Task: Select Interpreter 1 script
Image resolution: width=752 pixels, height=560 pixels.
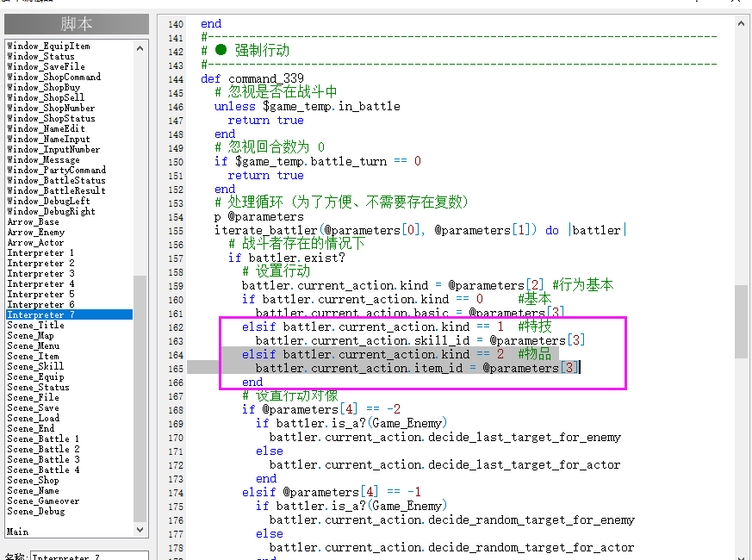Action: [40, 253]
